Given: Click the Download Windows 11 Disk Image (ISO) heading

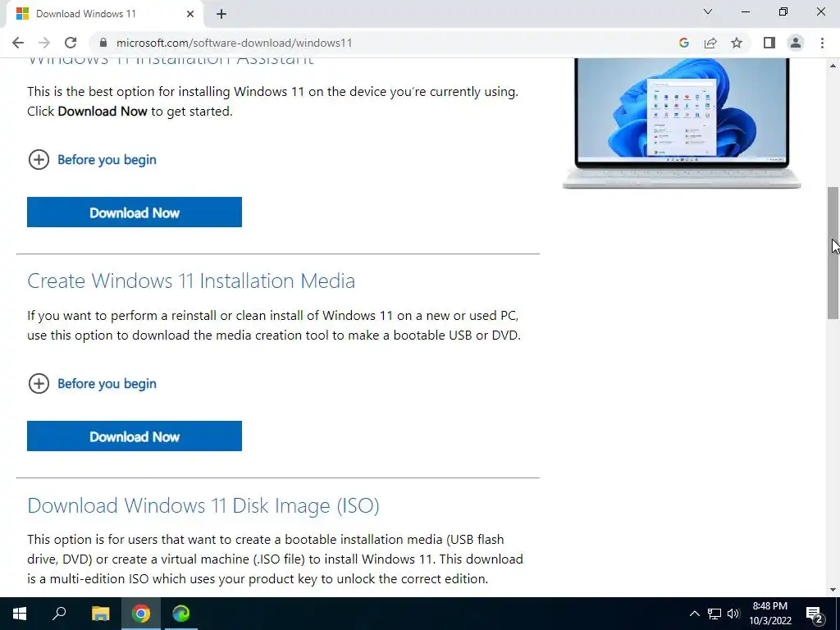Looking at the screenshot, I should click(x=203, y=505).
